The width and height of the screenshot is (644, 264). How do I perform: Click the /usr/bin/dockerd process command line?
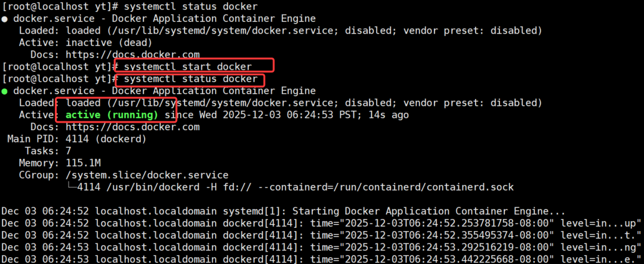pyautogui.click(x=296, y=187)
